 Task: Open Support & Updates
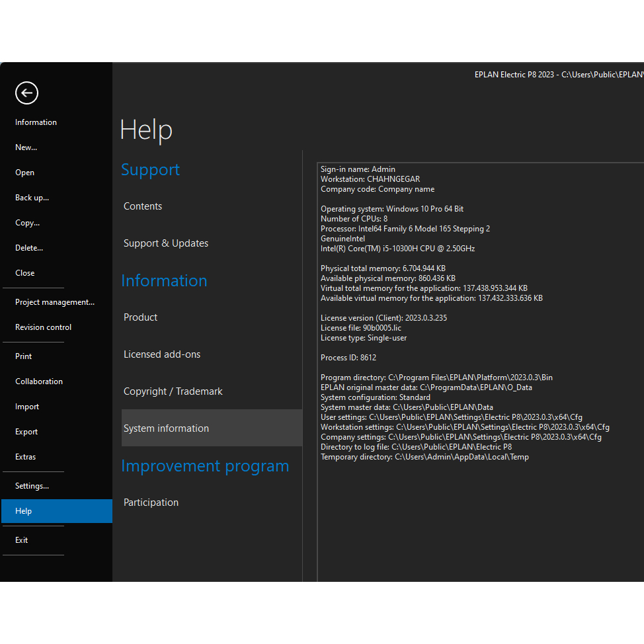point(166,243)
